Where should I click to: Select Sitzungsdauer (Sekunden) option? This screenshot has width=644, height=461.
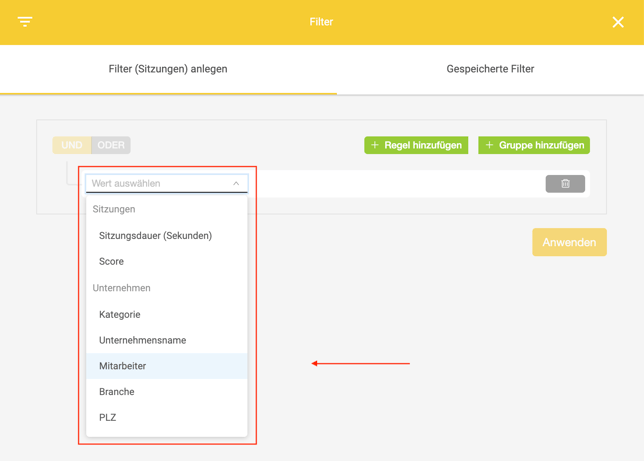[x=155, y=236]
